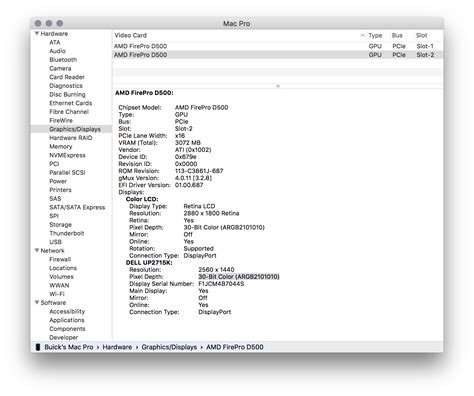Image resolution: width=474 pixels, height=396 pixels.
Task: Open Wi-Fi under Network
Action: [57, 294]
